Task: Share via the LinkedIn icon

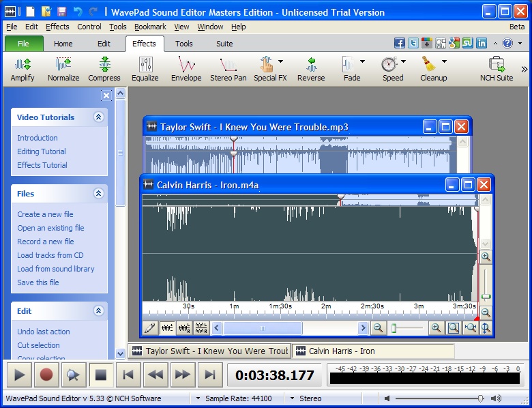Action: (481, 43)
